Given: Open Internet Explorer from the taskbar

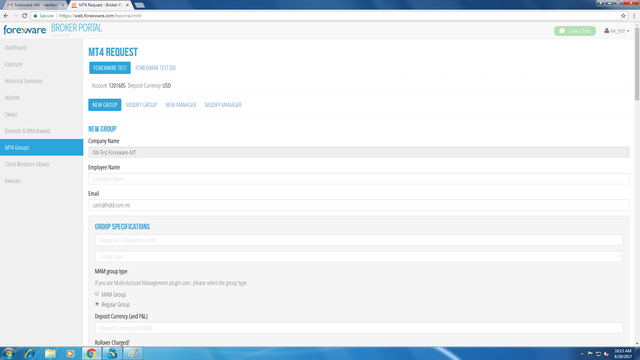Looking at the screenshot, I should [x=29, y=353].
